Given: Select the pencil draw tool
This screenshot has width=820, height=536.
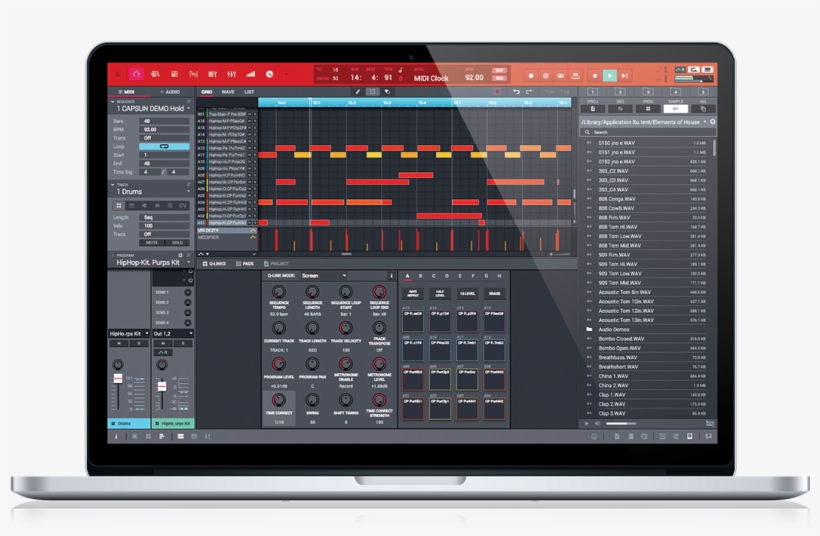Looking at the screenshot, I should [x=358, y=92].
